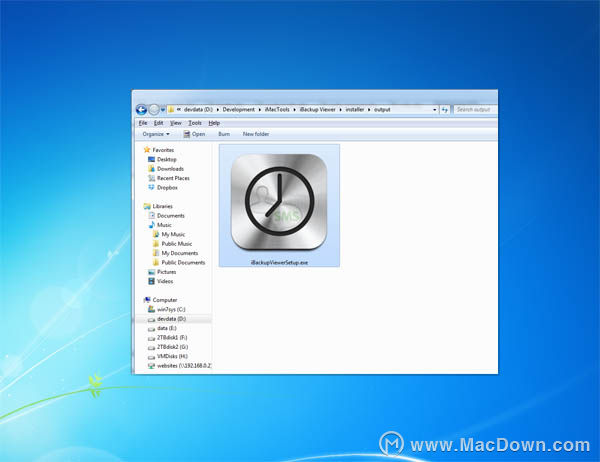The height and width of the screenshot is (462, 600).
Task: Click the Downloads folder icon
Action: tap(152, 168)
